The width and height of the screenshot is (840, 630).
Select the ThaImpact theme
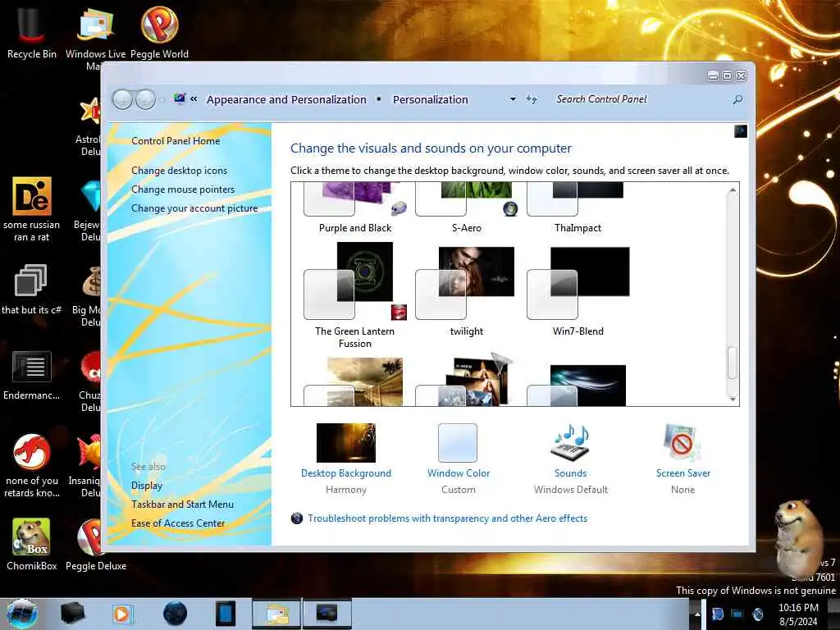coord(578,208)
